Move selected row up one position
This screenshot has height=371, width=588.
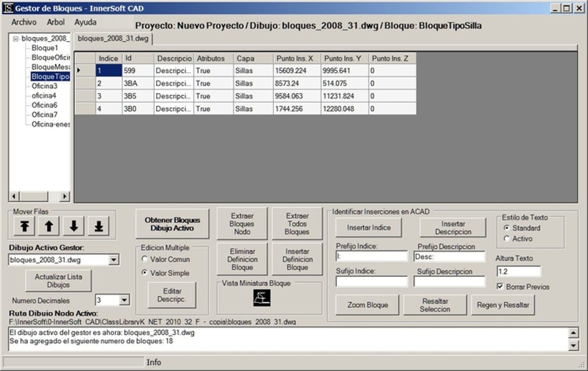click(49, 227)
